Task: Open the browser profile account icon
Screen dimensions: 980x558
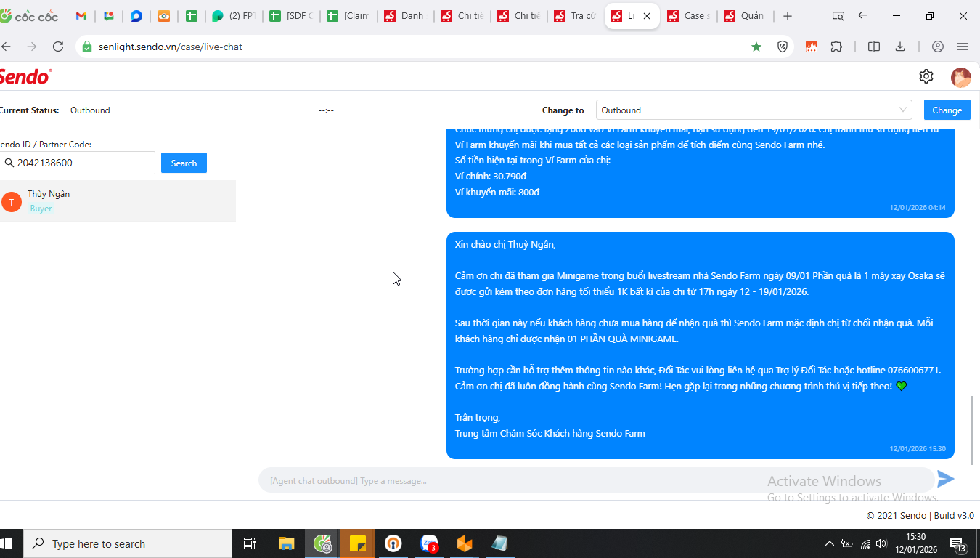Action: [x=938, y=46]
